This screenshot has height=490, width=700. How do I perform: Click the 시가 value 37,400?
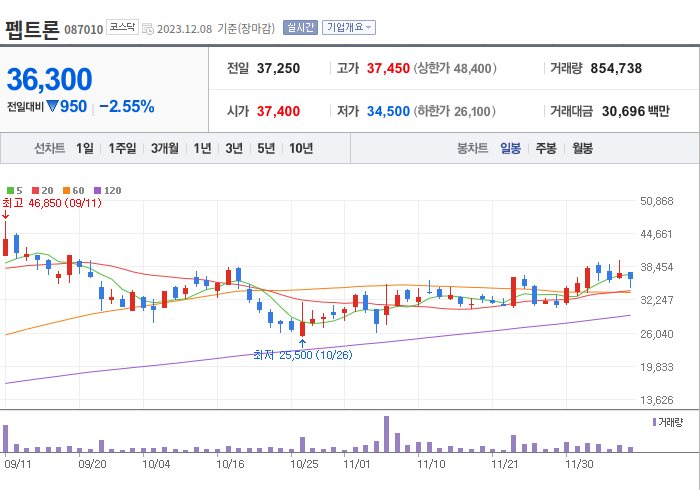(279, 111)
